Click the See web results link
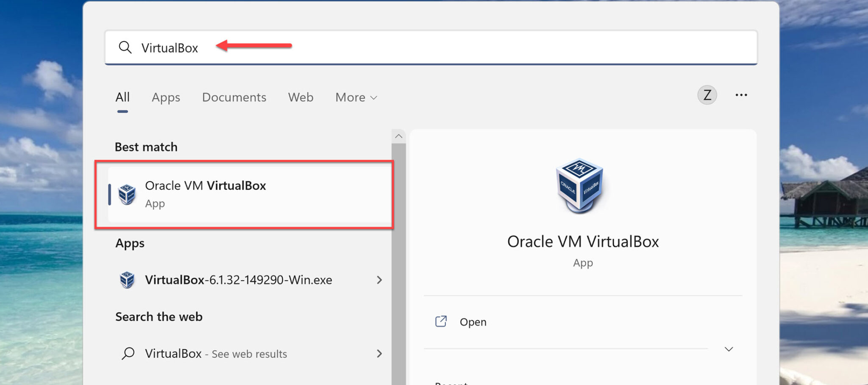Image resolution: width=868 pixels, height=385 pixels. pyautogui.click(x=248, y=353)
